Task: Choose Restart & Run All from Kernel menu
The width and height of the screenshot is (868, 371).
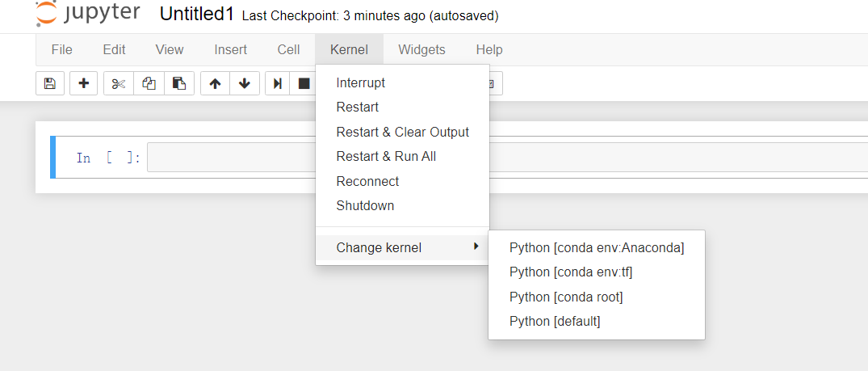Action: point(386,157)
